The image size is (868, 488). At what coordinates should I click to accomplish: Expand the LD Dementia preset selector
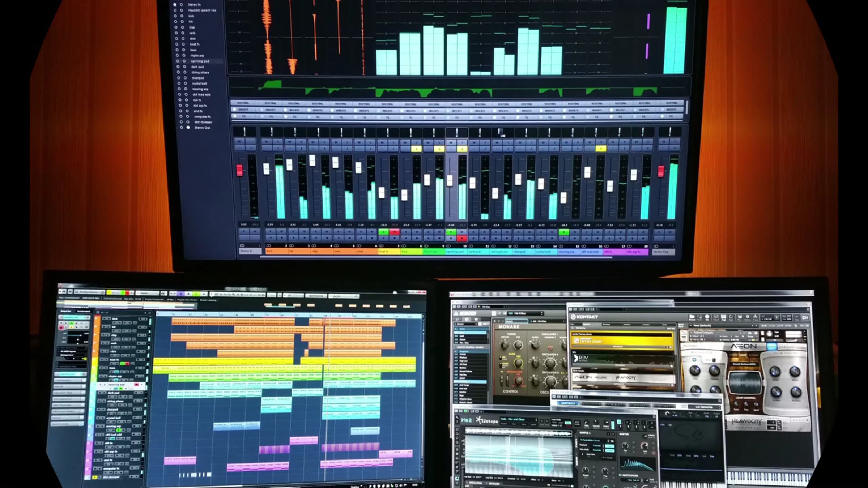click(x=704, y=407)
